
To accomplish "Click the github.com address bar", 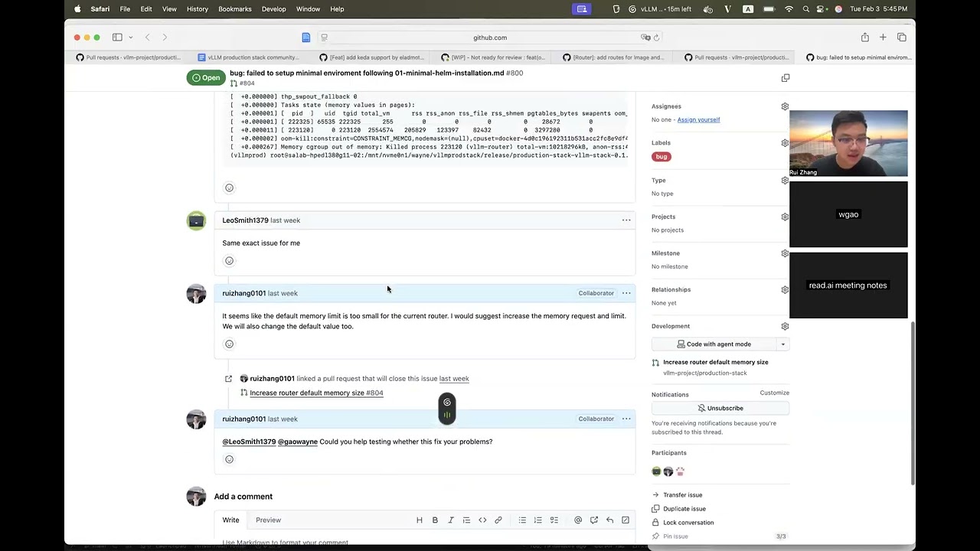I will click(x=490, y=37).
